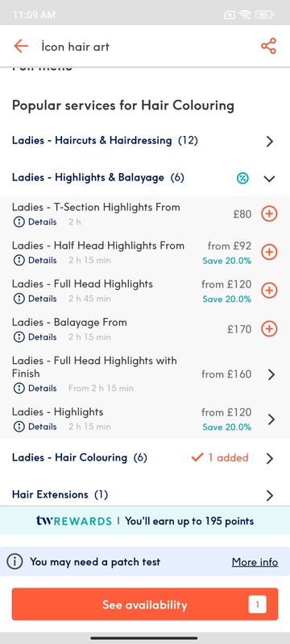Open More info about patch test
The image size is (290, 644).
coord(255,562)
